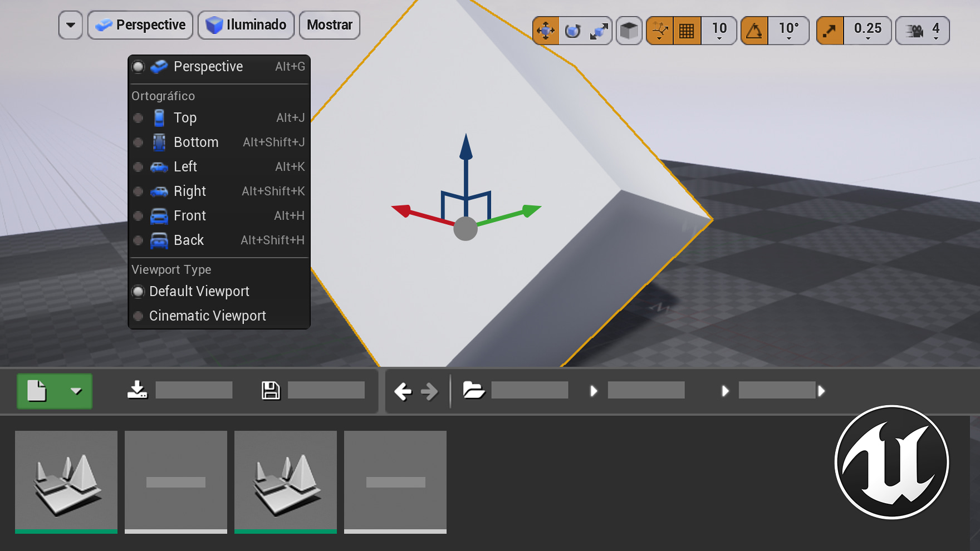Viewport: 980px width, 551px height.
Task: Open the folder path picker icon
Action: [474, 390]
